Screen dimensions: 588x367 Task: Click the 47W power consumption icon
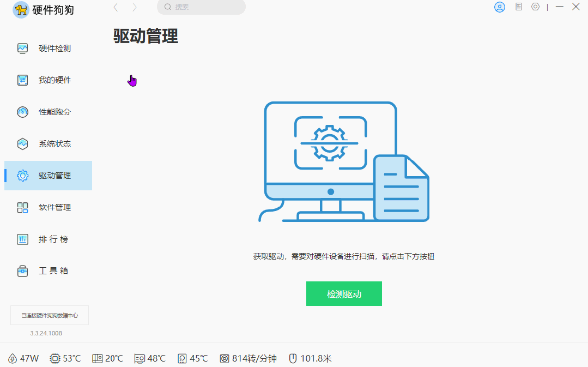[x=12, y=358]
